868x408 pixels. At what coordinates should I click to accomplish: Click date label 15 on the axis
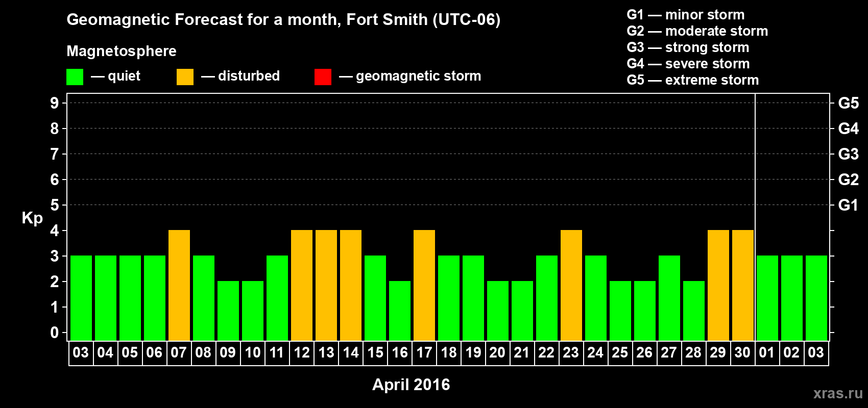375,353
